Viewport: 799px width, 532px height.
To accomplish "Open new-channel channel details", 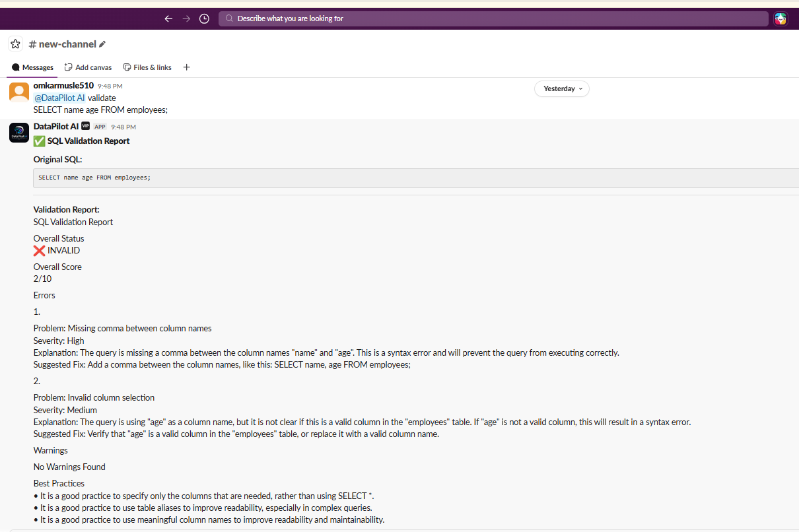I will (63, 44).
